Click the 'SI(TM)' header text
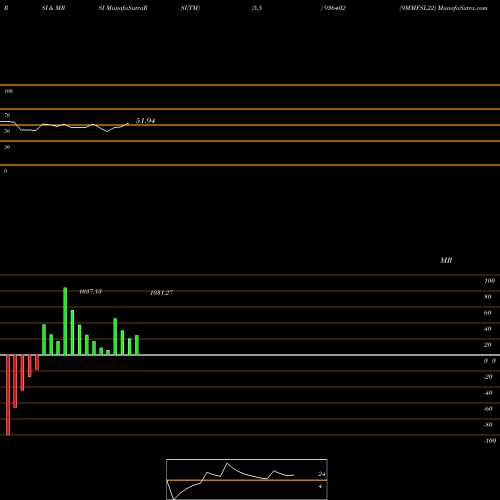 (190, 8)
